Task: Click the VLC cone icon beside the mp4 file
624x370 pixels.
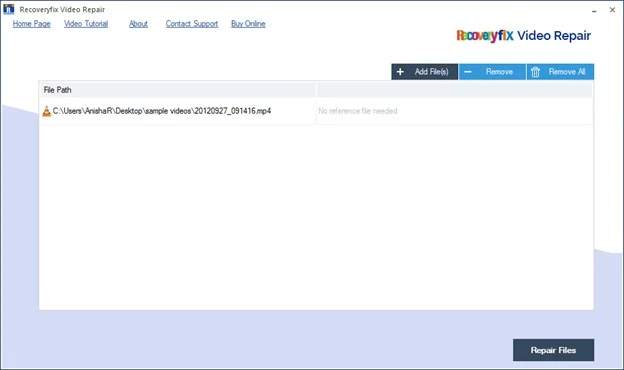Action: coord(47,111)
